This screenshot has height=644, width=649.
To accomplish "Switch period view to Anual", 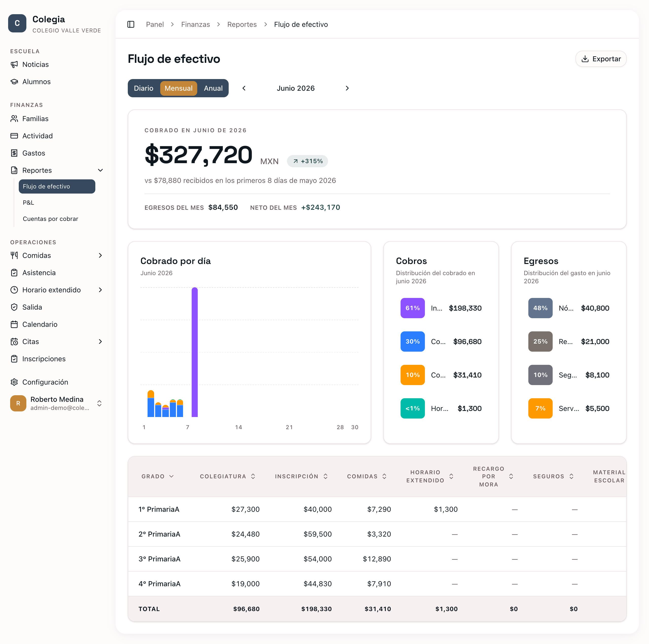I will click(213, 88).
